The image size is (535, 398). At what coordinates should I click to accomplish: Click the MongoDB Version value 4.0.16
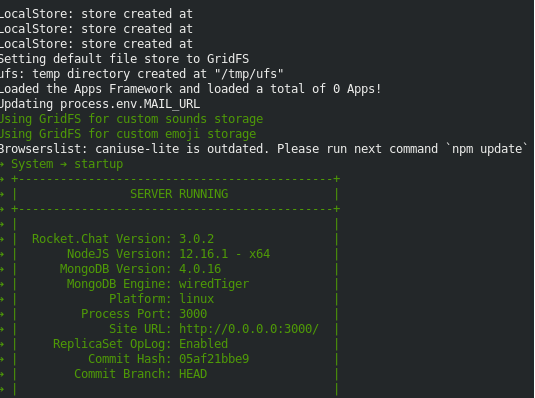[x=200, y=269]
